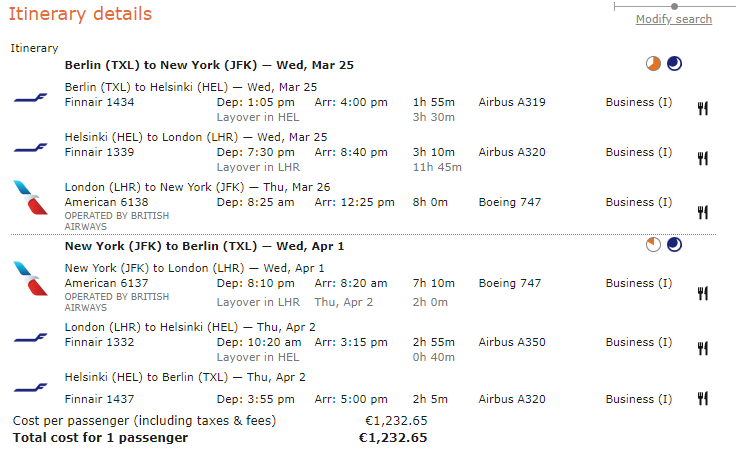
Task: Click the Itinerary details page title
Action: pos(80,14)
